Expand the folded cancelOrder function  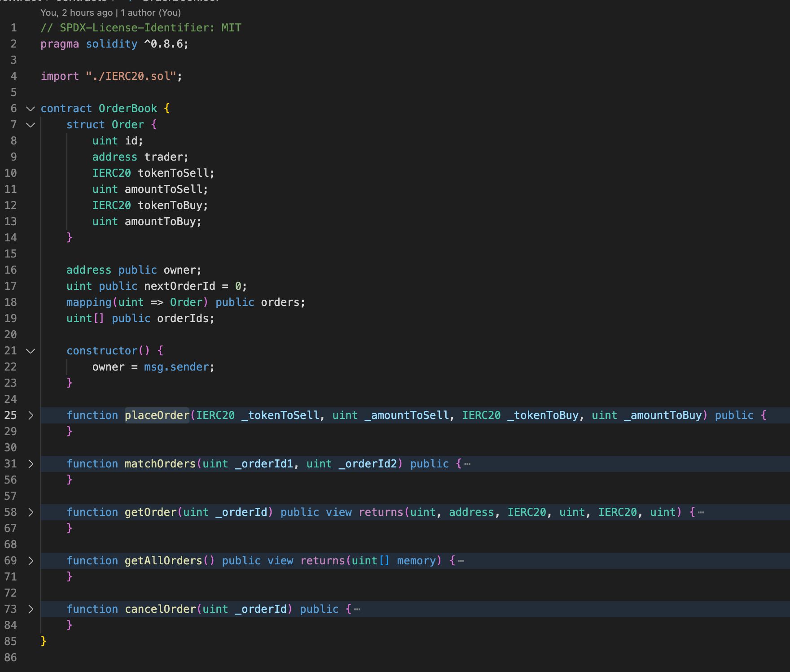coord(31,609)
